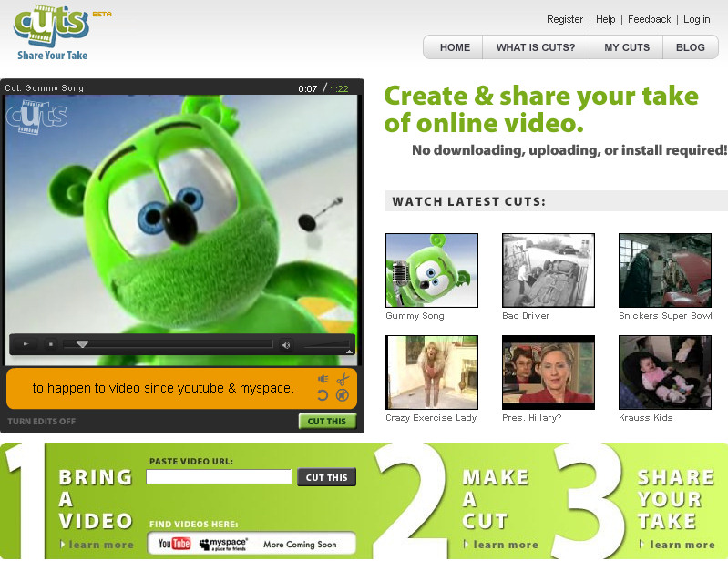
Task: Click the green Cut This button under the player
Action: point(327,421)
